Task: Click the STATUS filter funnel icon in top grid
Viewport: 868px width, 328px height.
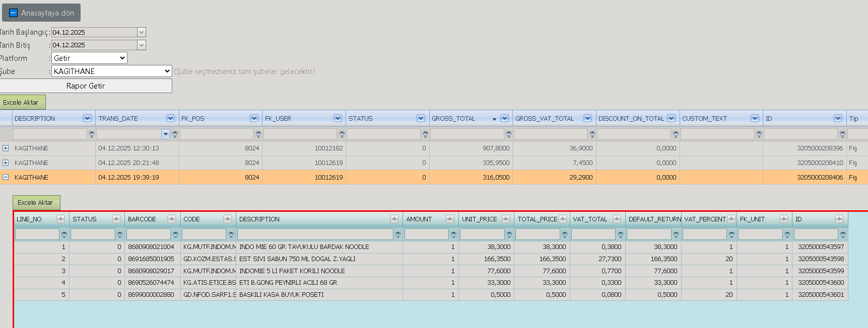Action: [x=425, y=134]
